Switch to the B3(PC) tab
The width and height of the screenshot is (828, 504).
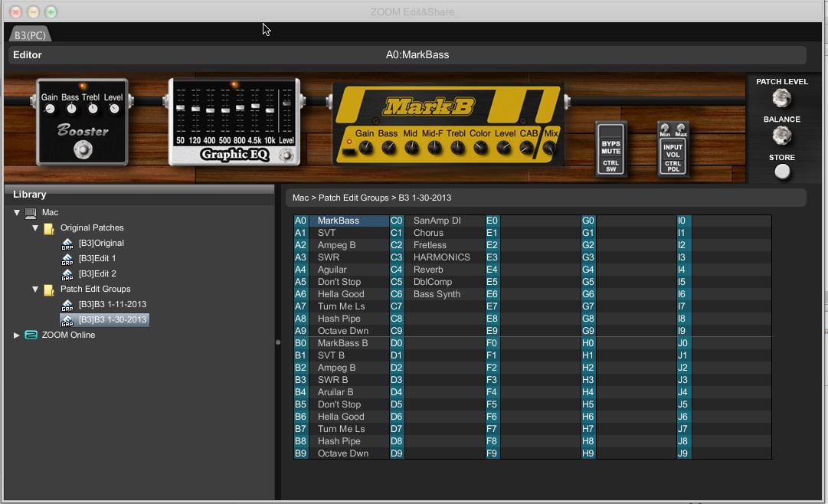pos(30,35)
